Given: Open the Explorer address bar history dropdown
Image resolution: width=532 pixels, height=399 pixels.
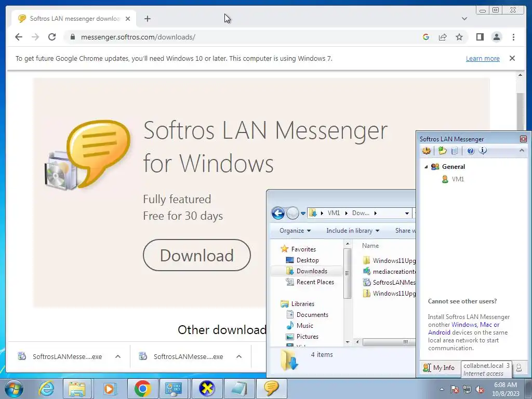Looking at the screenshot, I should (406, 214).
